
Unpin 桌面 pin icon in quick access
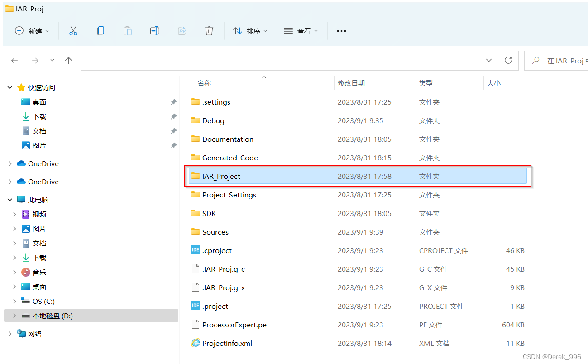click(173, 102)
